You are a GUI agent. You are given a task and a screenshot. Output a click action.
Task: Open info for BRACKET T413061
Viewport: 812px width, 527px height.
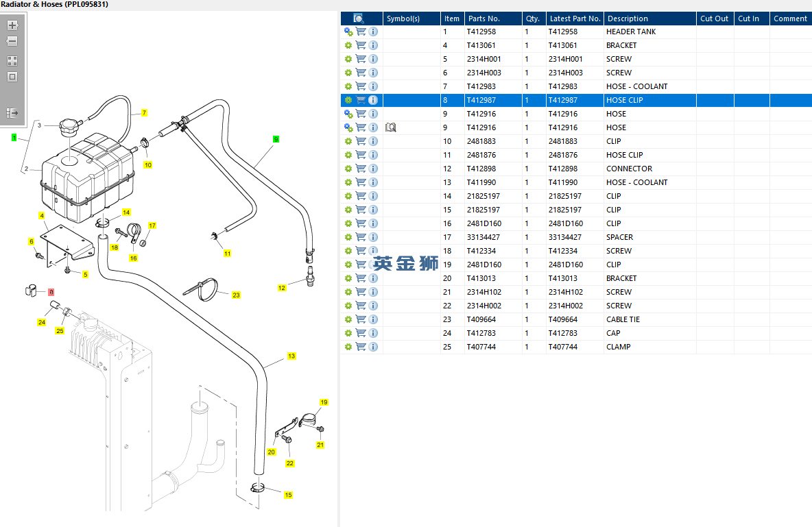pyautogui.click(x=373, y=45)
